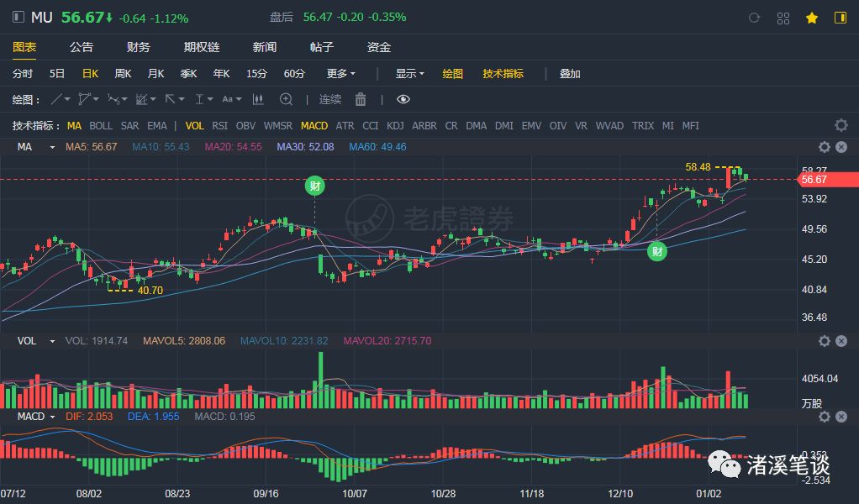Choose the Aa text annotation tool

(x=227, y=100)
